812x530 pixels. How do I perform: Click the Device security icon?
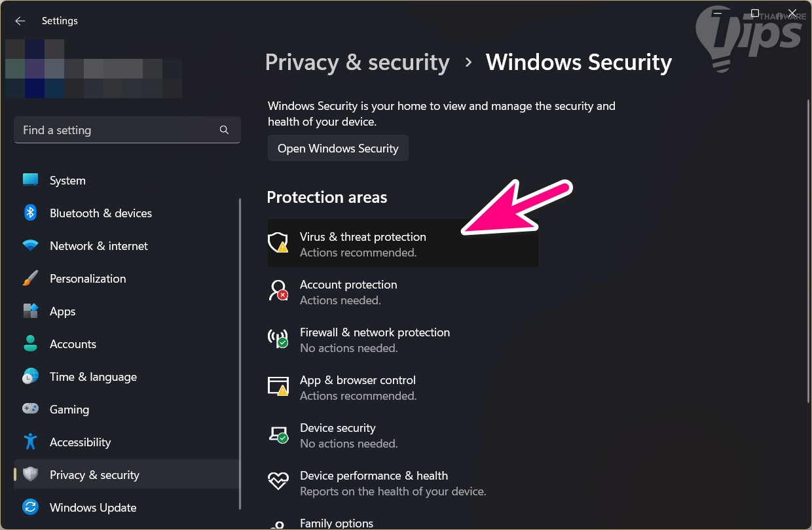tap(278, 434)
